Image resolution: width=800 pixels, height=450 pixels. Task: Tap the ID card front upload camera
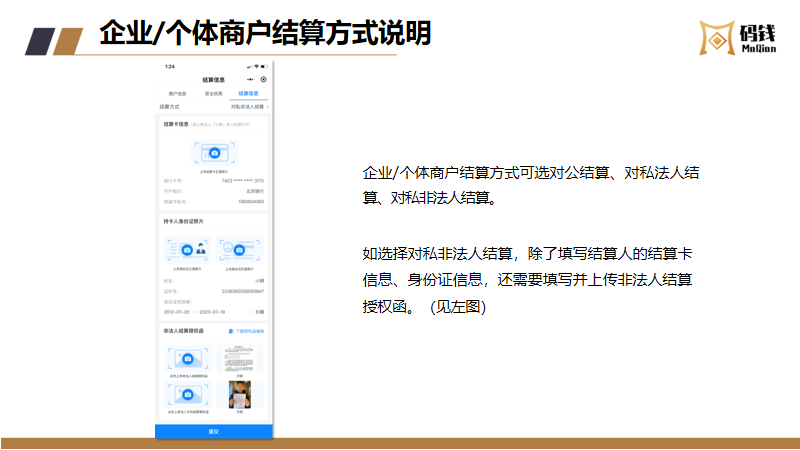click(188, 249)
